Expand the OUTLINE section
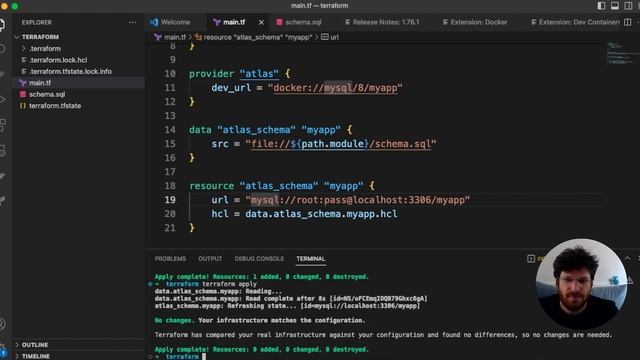 [35, 344]
